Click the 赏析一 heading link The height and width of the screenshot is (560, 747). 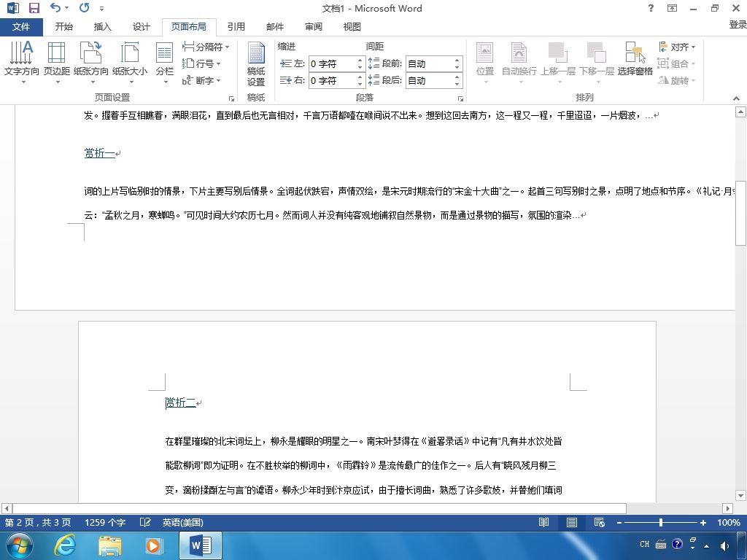pos(99,153)
